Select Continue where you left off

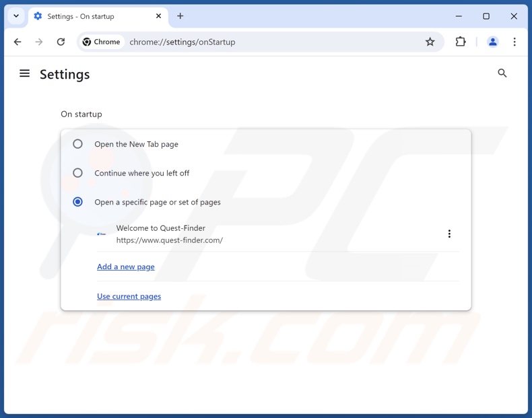coord(78,173)
